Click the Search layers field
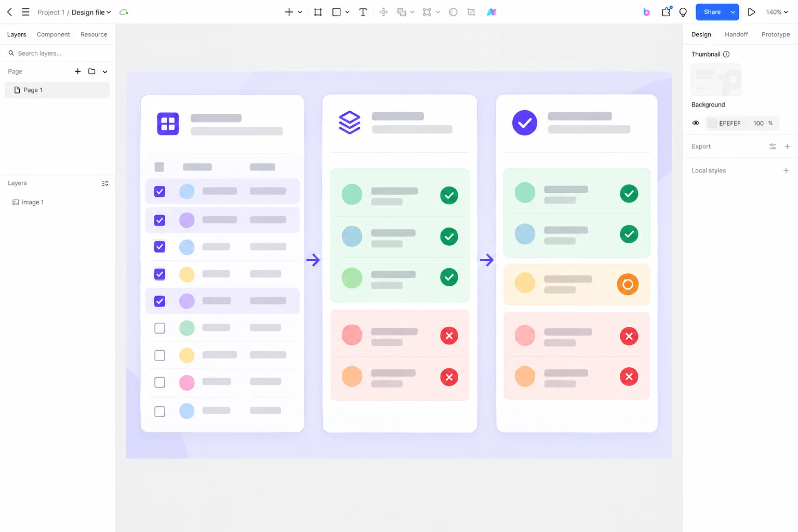 [57, 53]
